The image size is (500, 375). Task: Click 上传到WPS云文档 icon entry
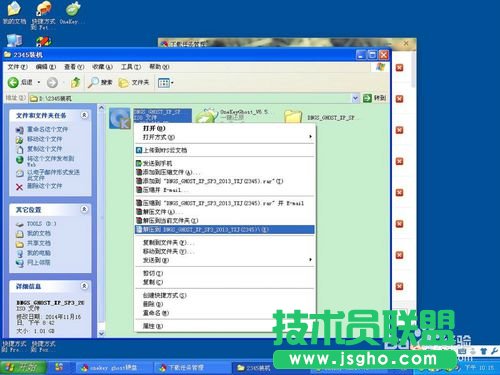(139, 150)
